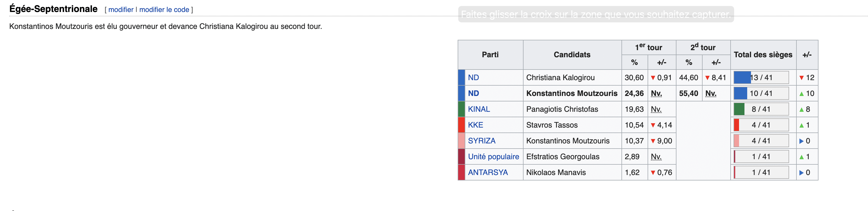
Task: Open the Unité populaire party link
Action: tap(493, 157)
